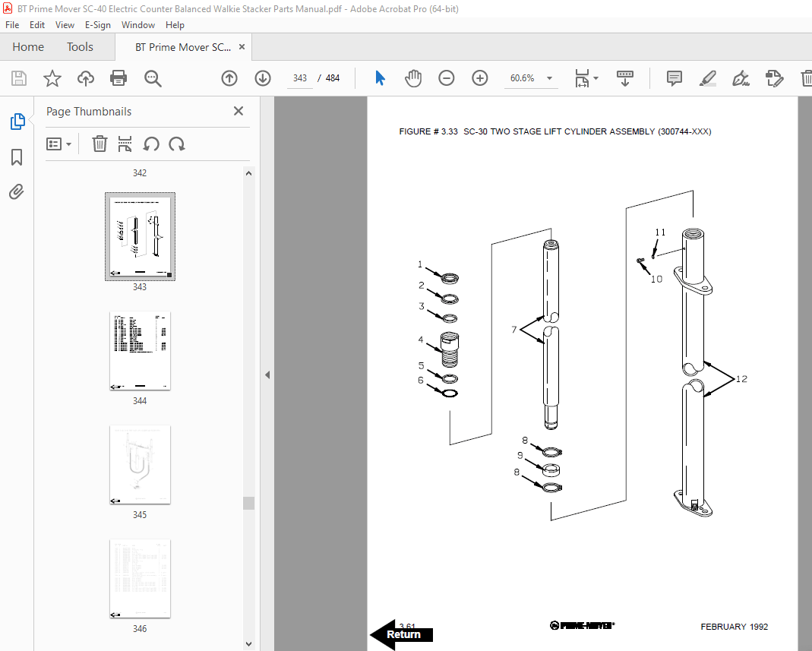This screenshot has height=651, width=812.
Task: Toggle Attachments paperclip panel
Action: click(17, 191)
